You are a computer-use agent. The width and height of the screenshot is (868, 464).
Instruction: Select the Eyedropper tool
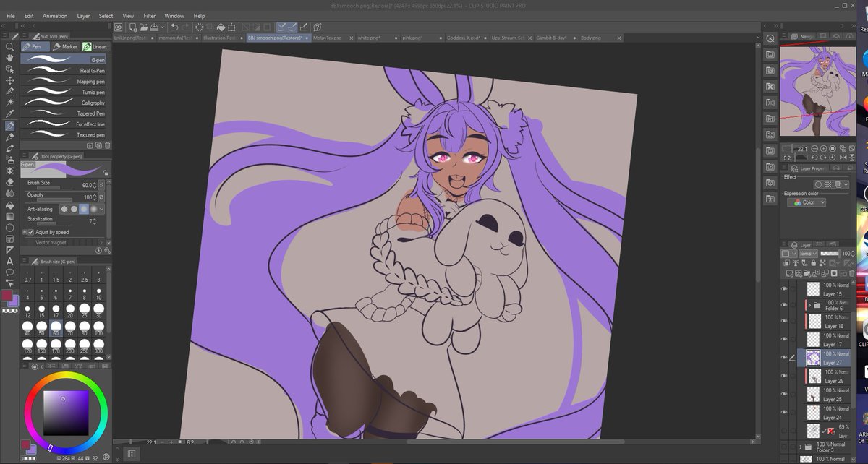coord(9,114)
